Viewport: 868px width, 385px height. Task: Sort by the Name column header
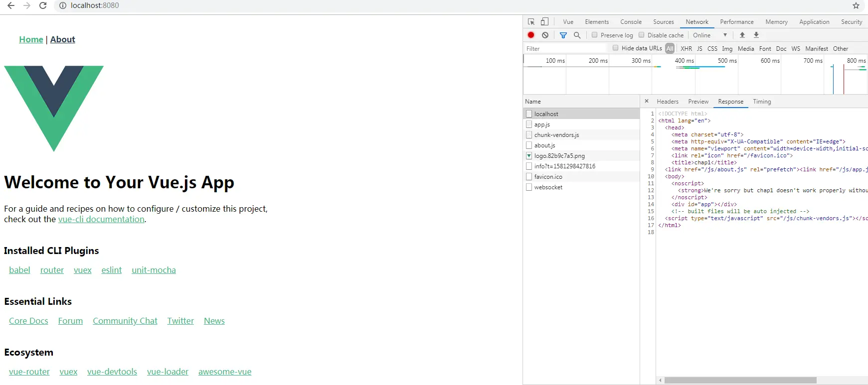[x=581, y=101]
